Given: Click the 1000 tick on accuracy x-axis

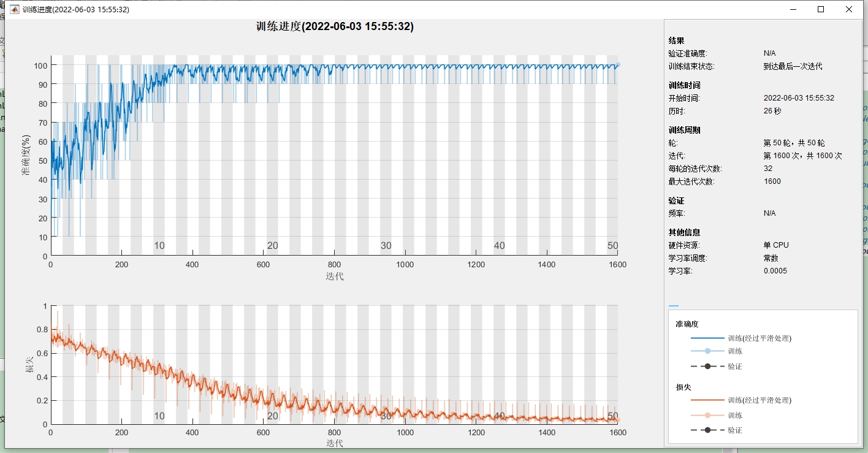Looking at the screenshot, I should 405,264.
